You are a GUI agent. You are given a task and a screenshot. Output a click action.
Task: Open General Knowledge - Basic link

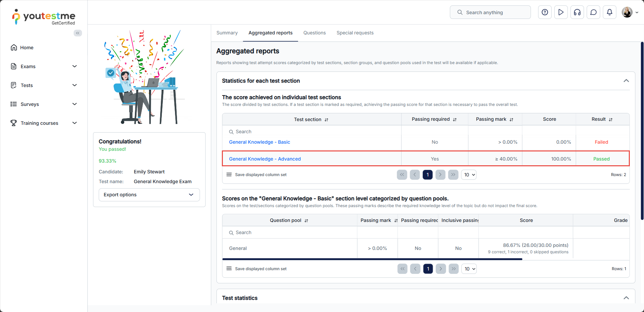[x=259, y=142]
